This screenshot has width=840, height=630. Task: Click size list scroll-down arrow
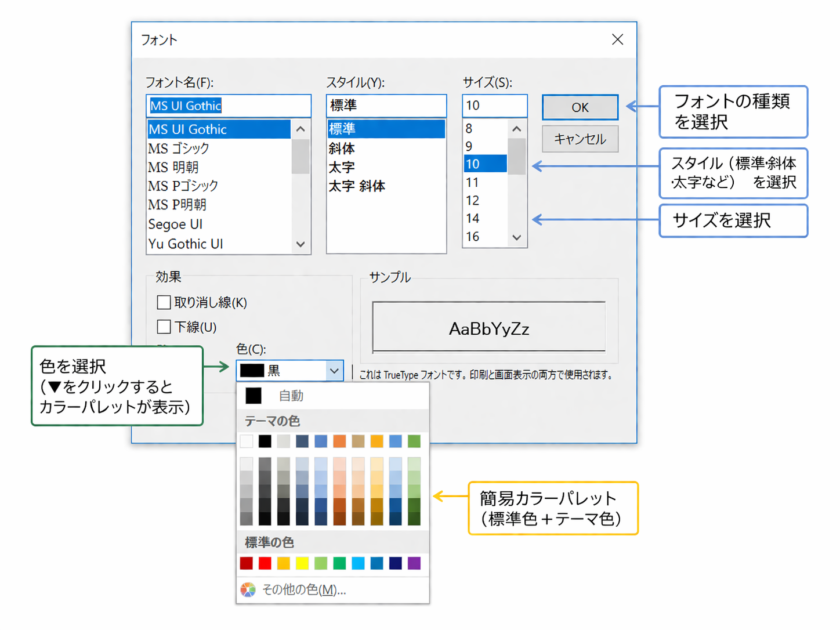pyautogui.click(x=517, y=237)
